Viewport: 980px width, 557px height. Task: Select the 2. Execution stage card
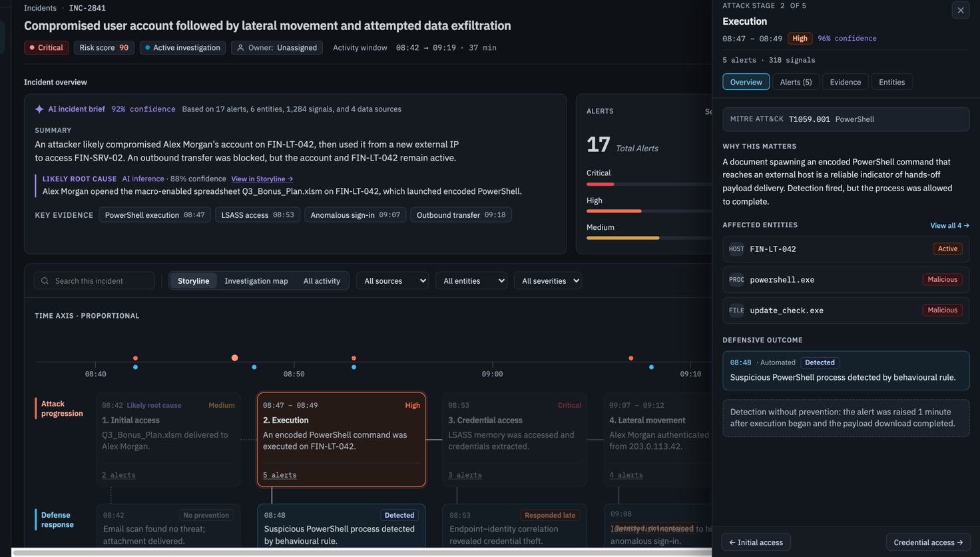point(342,440)
